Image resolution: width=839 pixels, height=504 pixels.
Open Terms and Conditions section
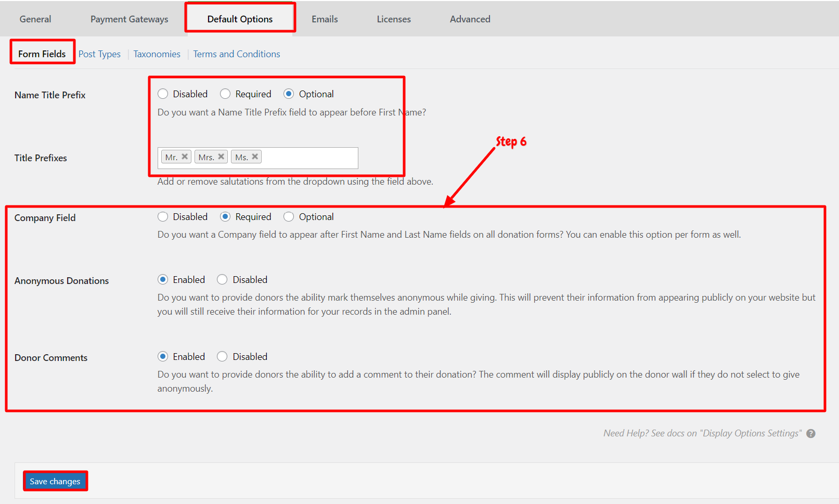coord(237,54)
